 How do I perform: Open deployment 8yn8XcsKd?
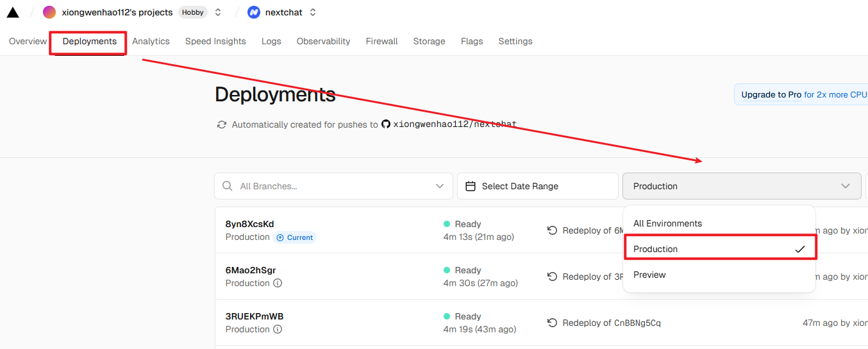(250, 224)
